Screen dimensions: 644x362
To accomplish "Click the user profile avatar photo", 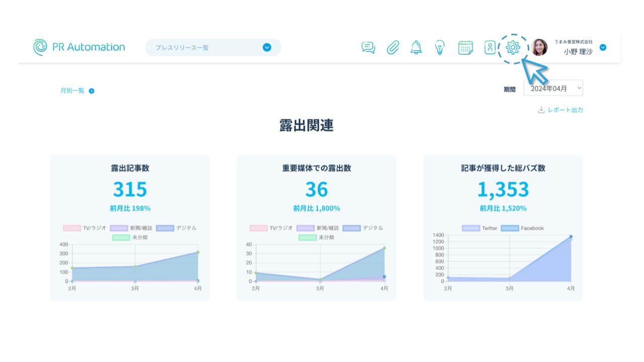I will click(539, 47).
